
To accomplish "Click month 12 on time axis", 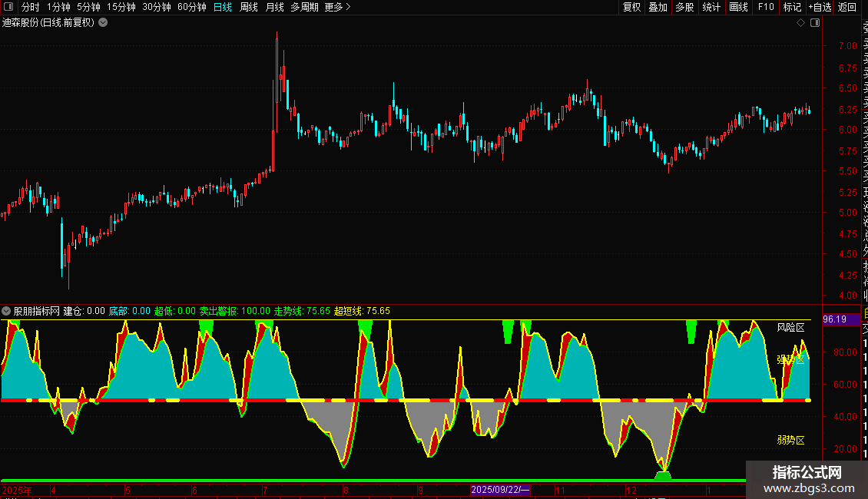I will [x=631, y=490].
